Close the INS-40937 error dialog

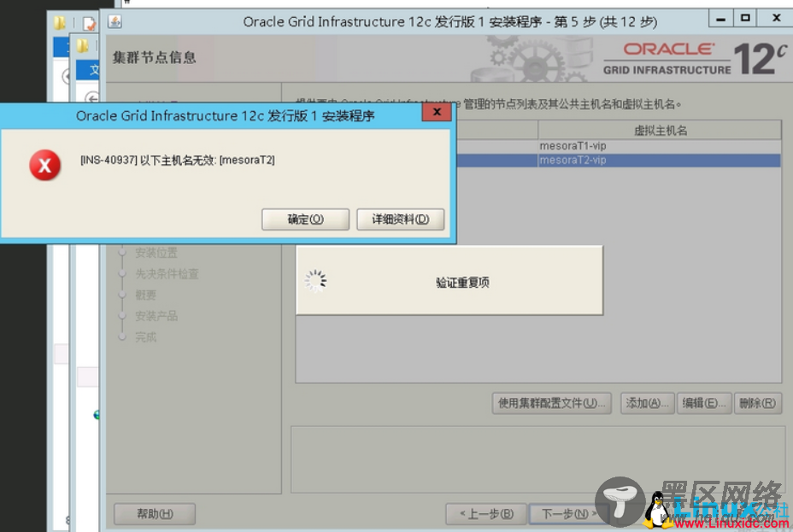coord(437,112)
